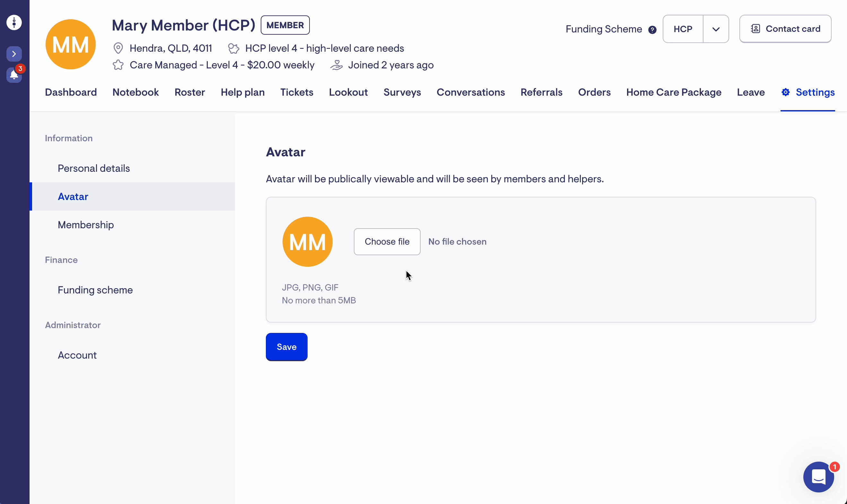Open the Contact card
Image resolution: width=847 pixels, height=504 pixels.
coord(785,29)
